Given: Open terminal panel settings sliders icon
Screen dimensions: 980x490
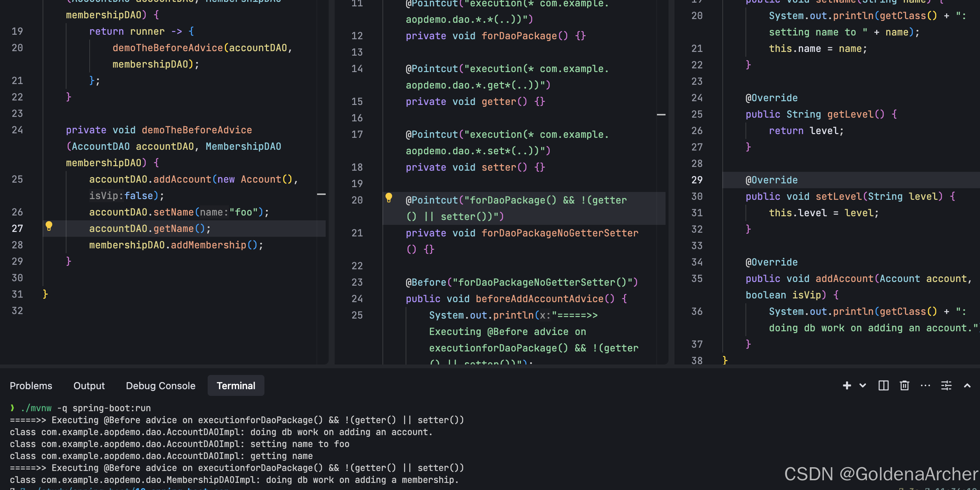Looking at the screenshot, I should click(946, 385).
